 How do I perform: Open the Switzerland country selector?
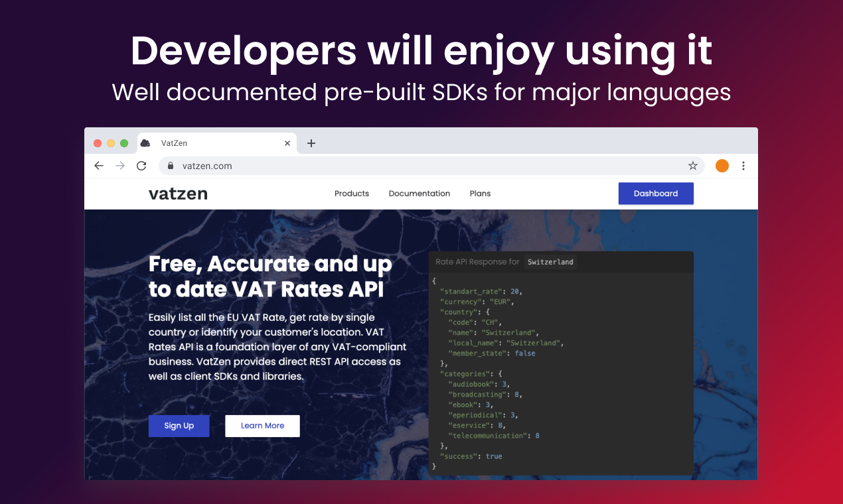click(x=550, y=262)
